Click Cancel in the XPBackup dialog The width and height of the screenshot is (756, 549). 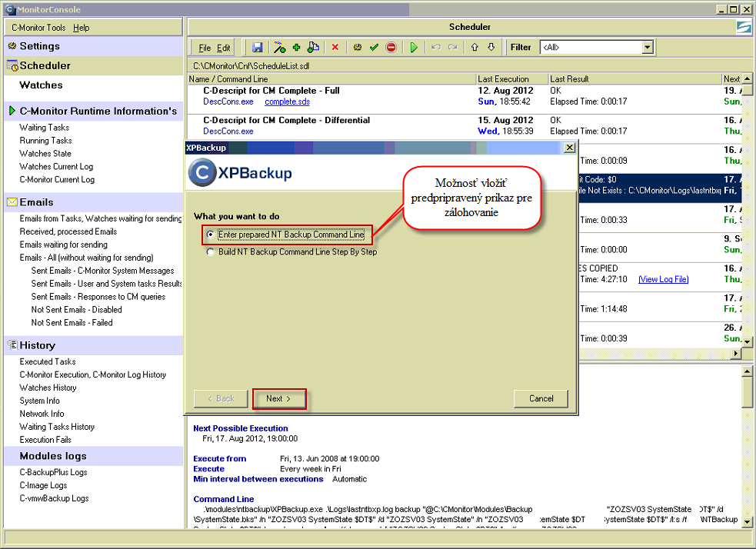tap(541, 398)
